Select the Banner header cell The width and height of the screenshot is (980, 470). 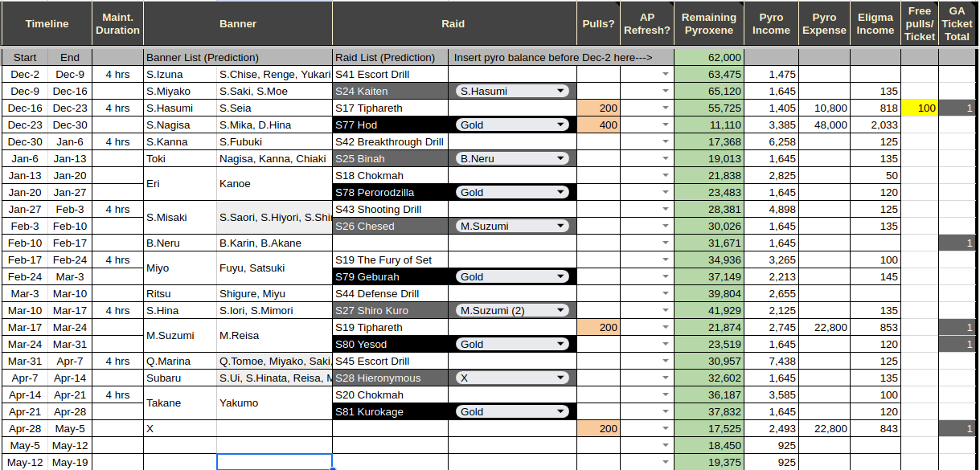(237, 23)
